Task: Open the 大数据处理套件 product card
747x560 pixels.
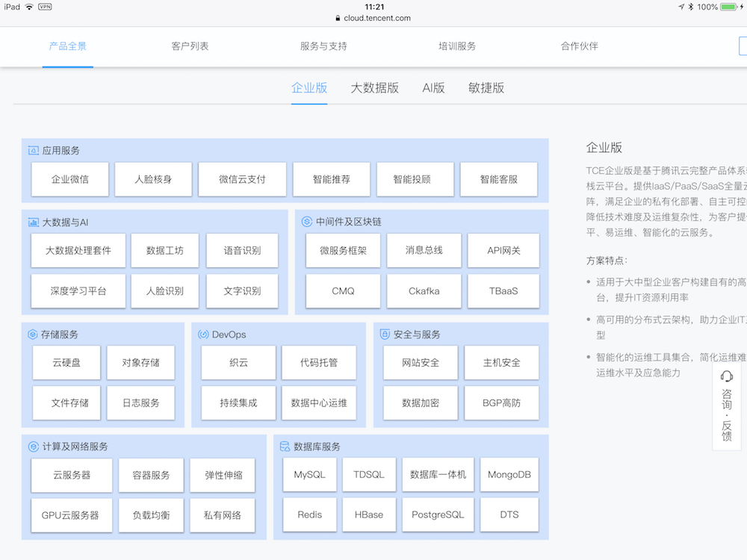Action: pyautogui.click(x=78, y=250)
